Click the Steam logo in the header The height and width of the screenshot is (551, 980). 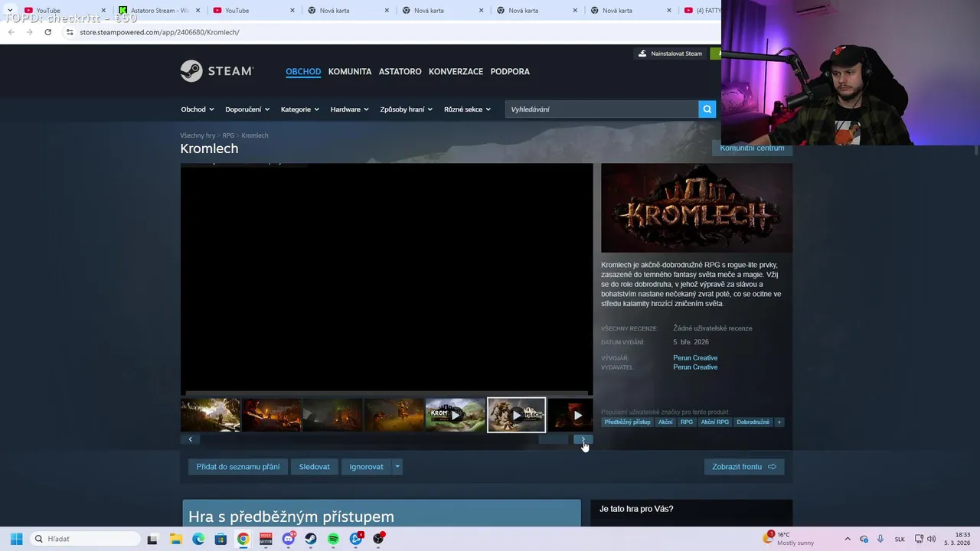click(217, 71)
